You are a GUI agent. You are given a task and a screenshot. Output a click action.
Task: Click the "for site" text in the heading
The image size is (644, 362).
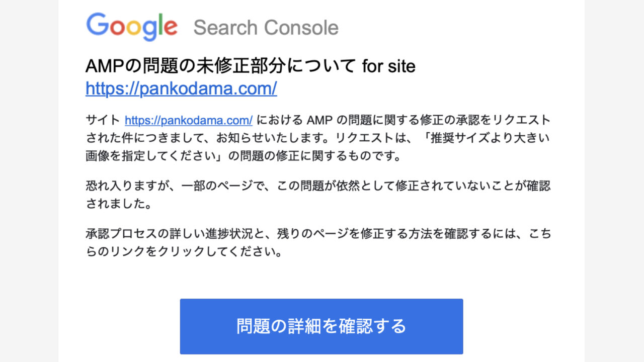389,66
